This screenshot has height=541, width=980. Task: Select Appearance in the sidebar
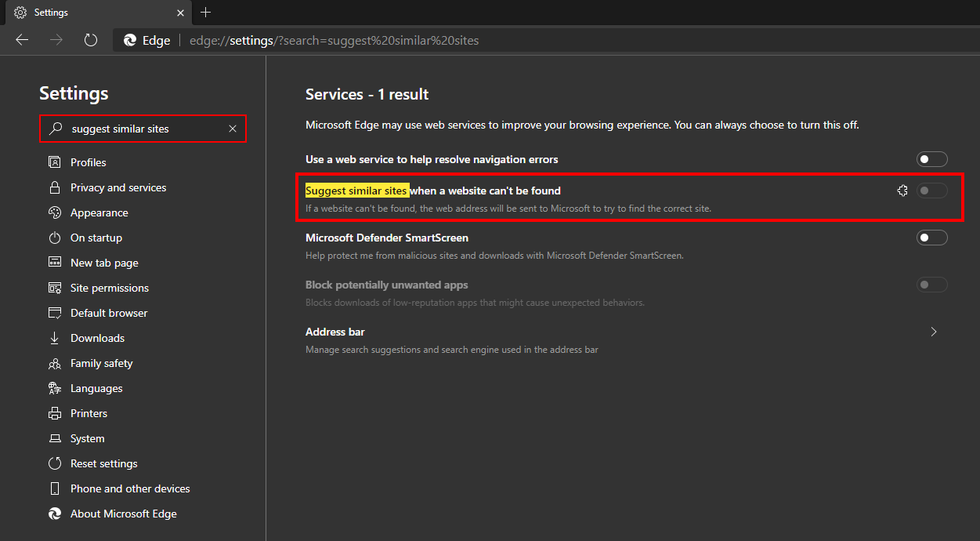[x=99, y=212]
